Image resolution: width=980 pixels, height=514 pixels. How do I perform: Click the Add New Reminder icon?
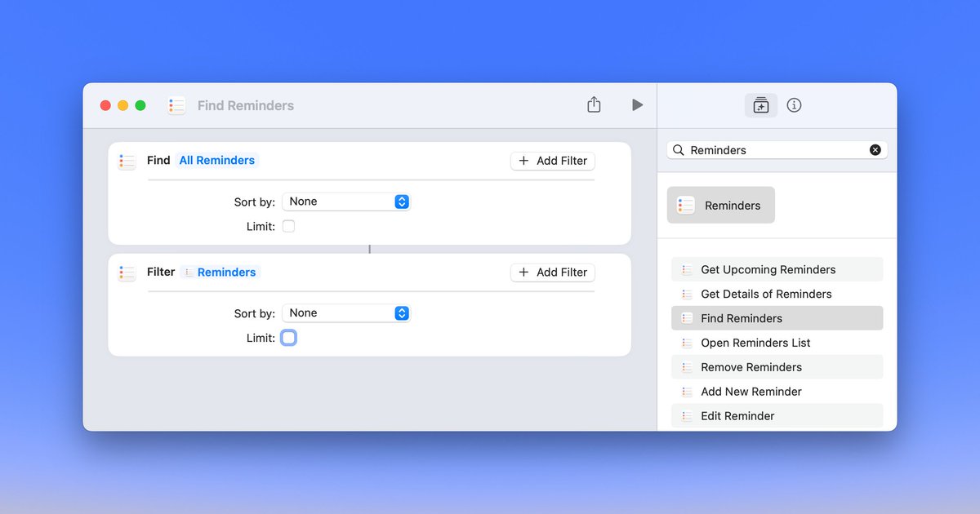tap(687, 392)
